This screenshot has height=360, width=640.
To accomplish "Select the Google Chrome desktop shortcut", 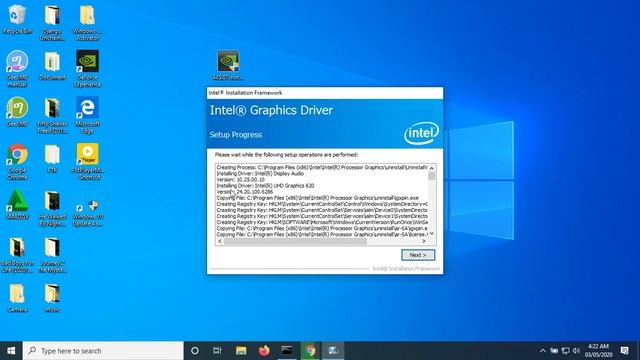I will coord(17,162).
